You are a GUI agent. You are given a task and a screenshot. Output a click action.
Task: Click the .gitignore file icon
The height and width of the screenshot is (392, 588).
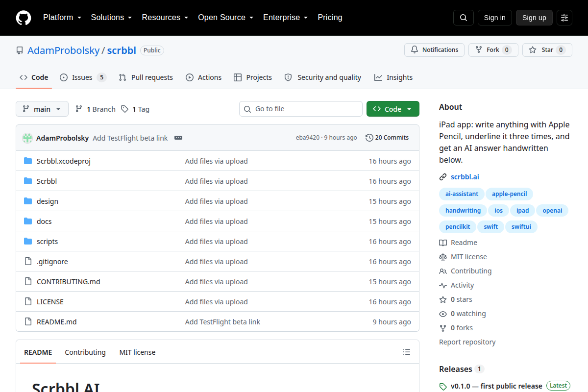point(28,262)
